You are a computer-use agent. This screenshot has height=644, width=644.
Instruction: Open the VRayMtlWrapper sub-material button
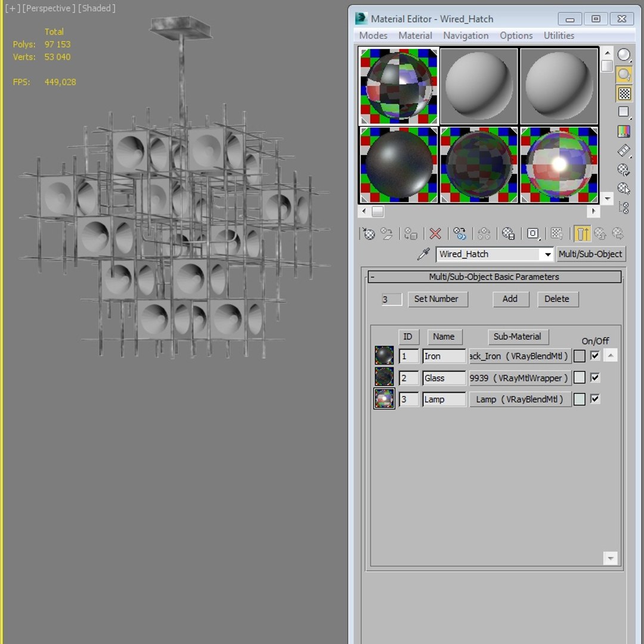point(519,378)
